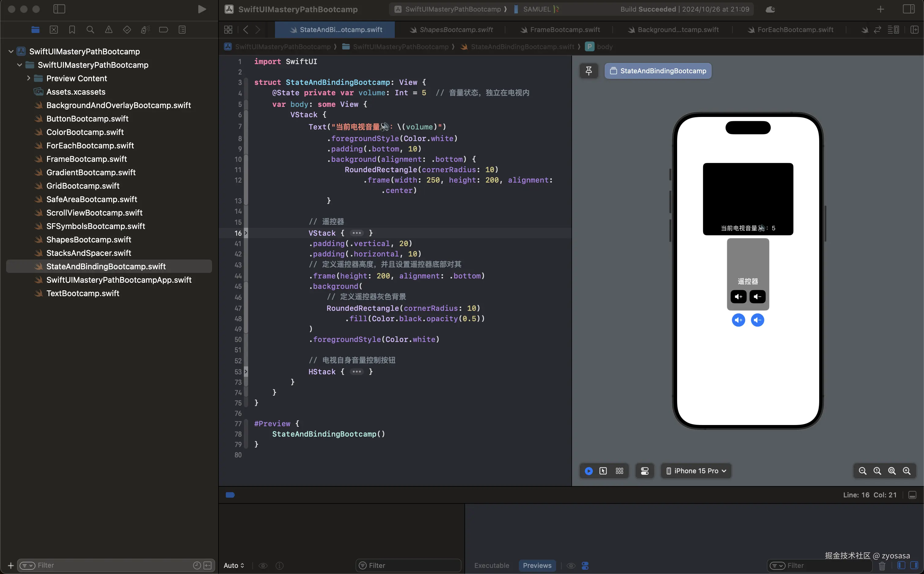Open canvas Device Settings button
Image resolution: width=924 pixels, height=574 pixels.
645,471
